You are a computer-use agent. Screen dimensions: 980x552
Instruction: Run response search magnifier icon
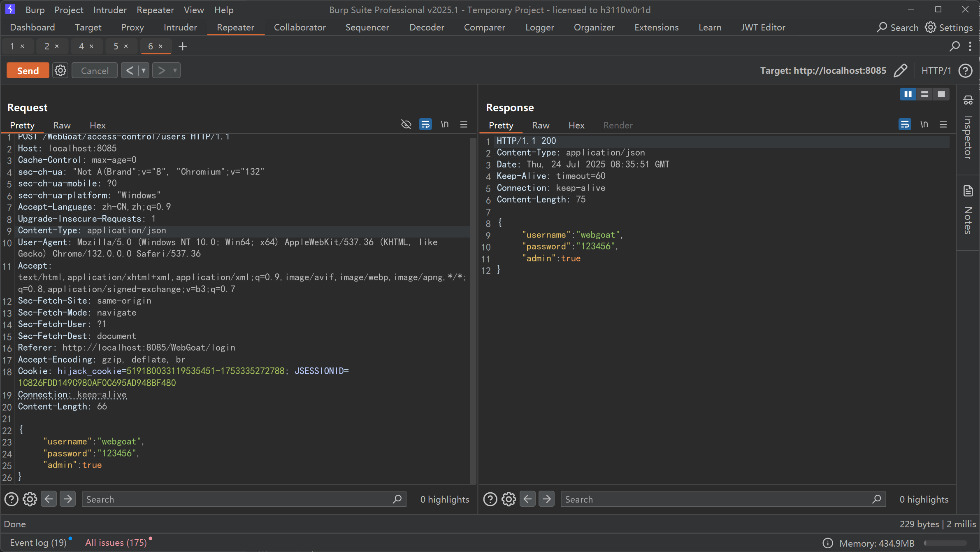coord(876,499)
